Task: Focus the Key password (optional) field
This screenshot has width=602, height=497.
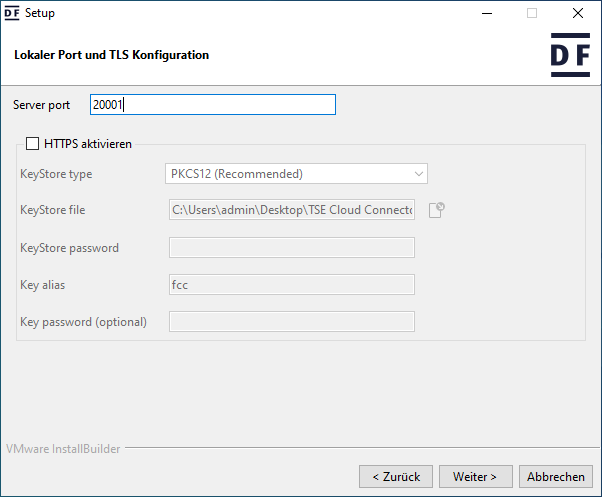Action: [x=291, y=322]
